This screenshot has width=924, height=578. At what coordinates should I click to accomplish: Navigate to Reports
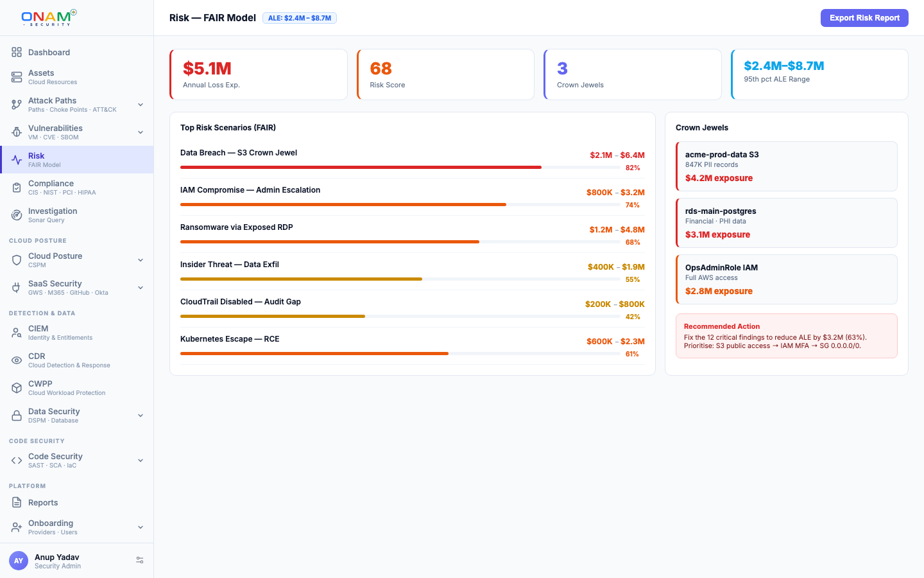coord(77,502)
